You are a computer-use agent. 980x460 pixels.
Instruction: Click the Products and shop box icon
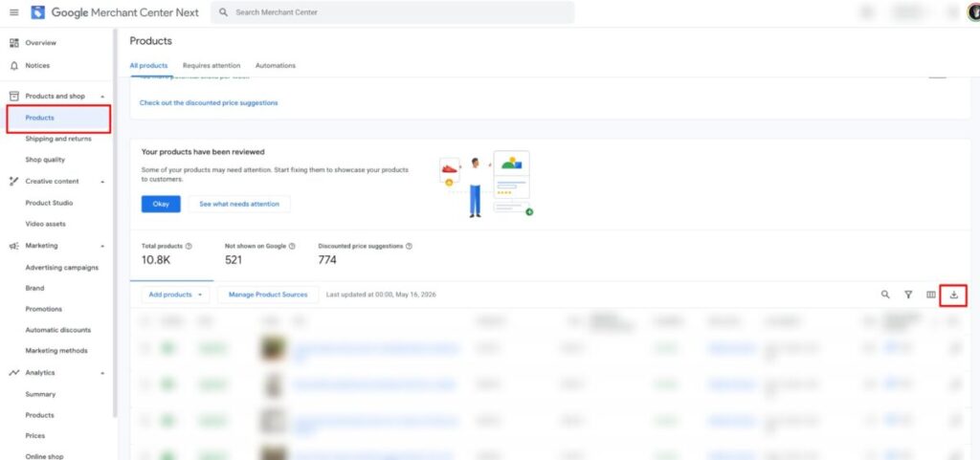13,97
